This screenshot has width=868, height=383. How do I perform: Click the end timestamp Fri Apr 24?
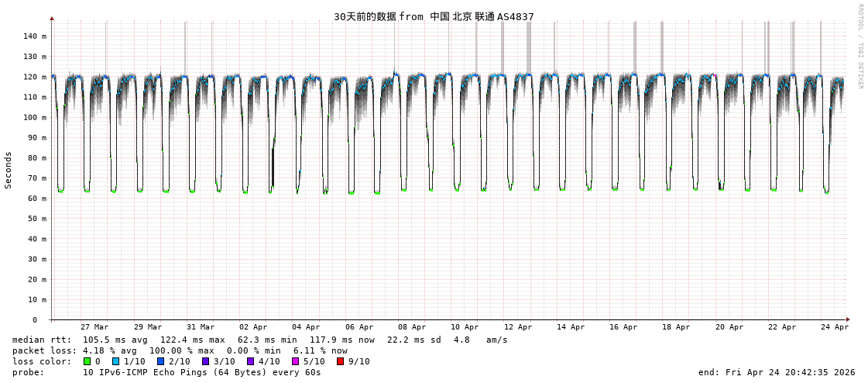[776, 372]
